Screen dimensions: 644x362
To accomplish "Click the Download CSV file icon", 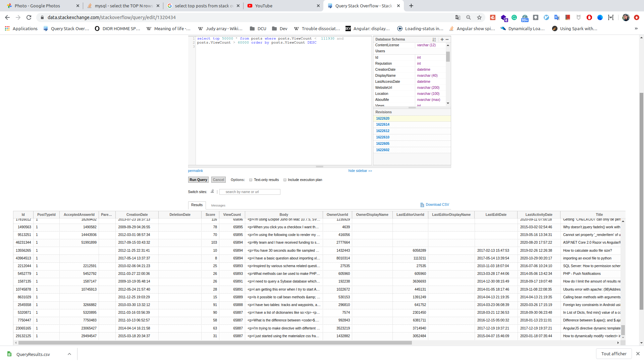I will point(422,205).
